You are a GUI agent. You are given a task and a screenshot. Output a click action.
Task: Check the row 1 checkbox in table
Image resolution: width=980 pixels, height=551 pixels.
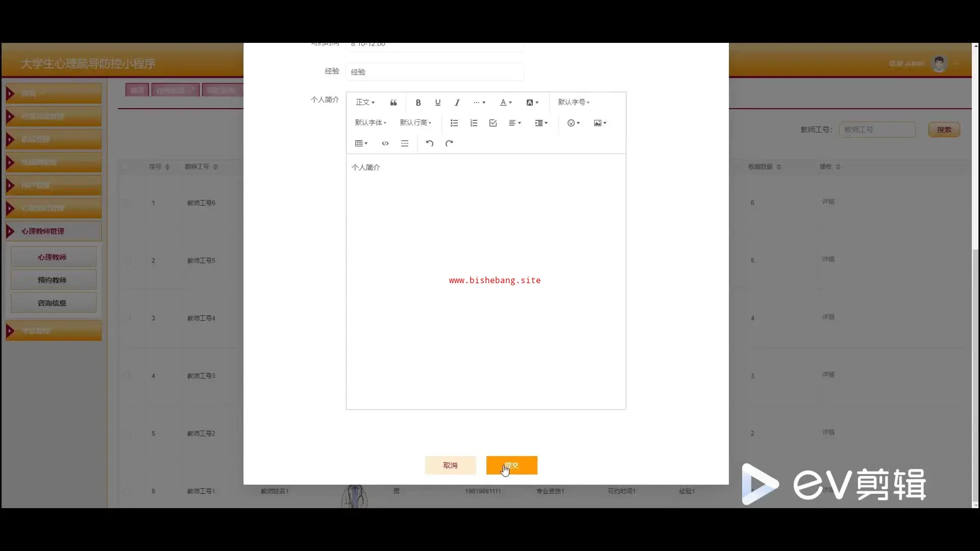click(127, 203)
